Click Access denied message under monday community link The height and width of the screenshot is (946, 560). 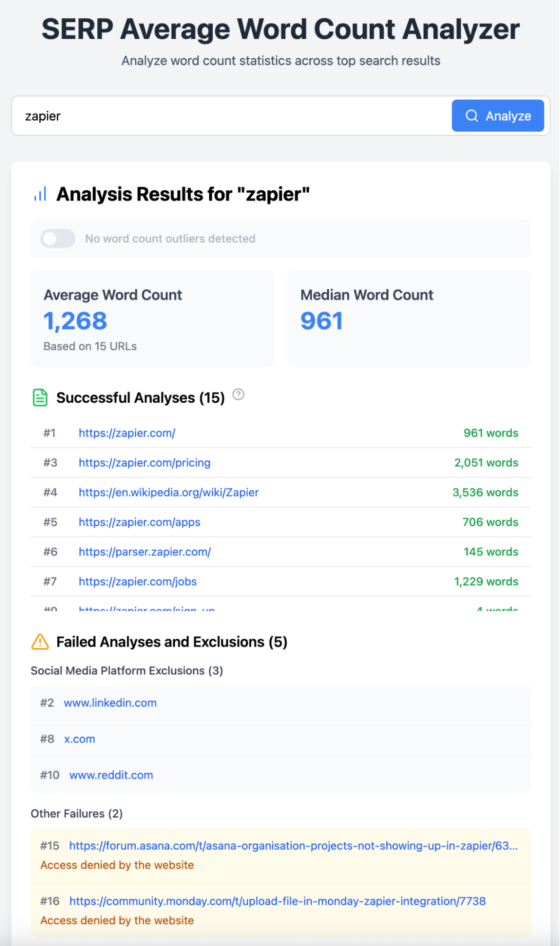117,920
